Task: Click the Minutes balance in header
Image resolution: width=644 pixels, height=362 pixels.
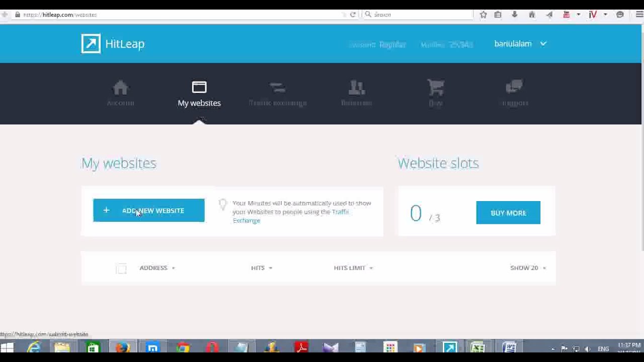Action: (447, 45)
